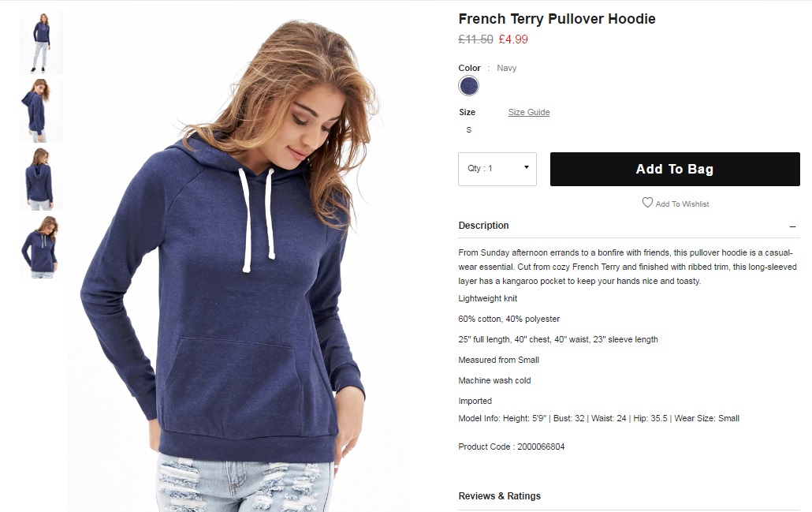The image size is (812, 512).
Task: View the side-profile hoodie thumbnail
Action: pyautogui.click(x=42, y=111)
